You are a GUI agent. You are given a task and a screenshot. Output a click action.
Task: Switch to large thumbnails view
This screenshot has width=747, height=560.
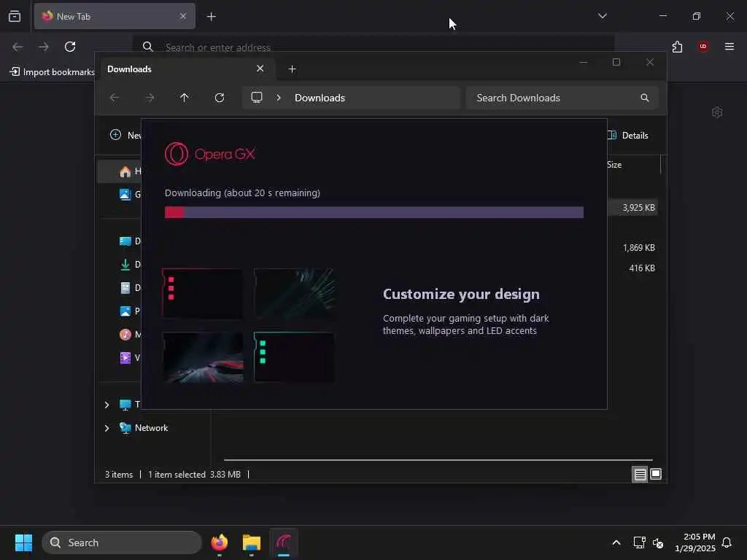click(656, 474)
